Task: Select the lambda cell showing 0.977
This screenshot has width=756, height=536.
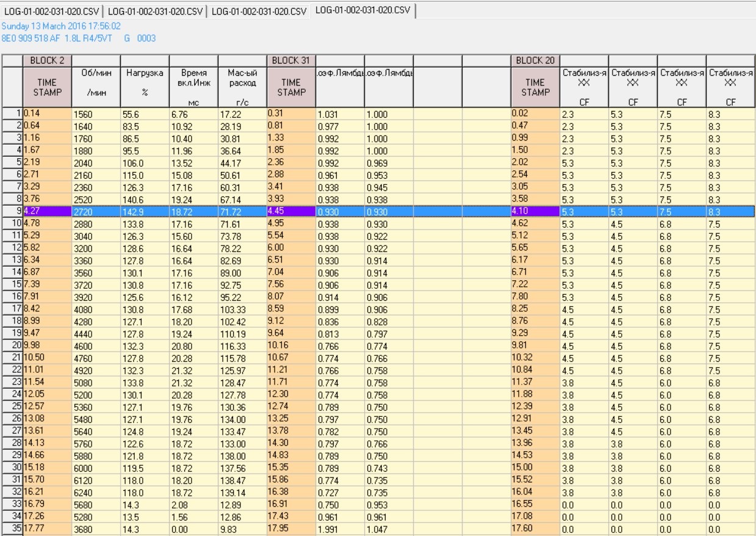Action: (x=340, y=126)
